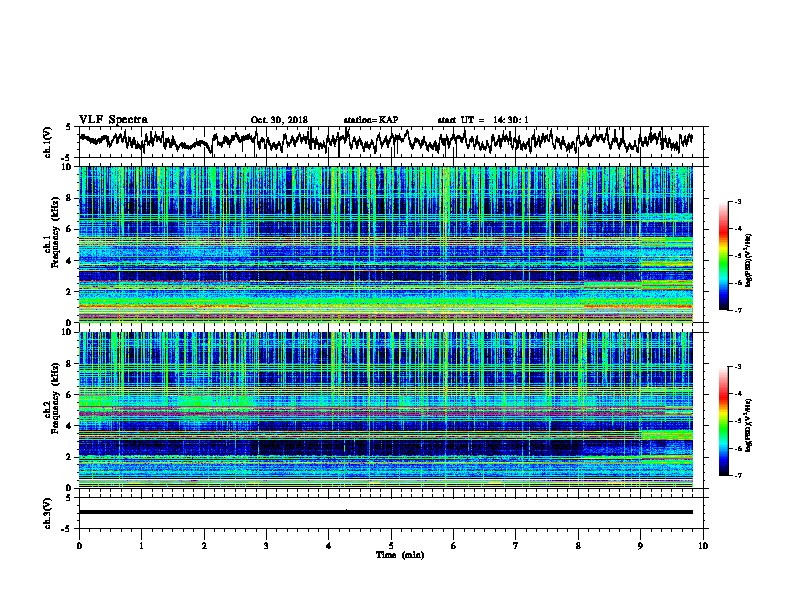Click the "-7" tick on ch.2 colorbar
This screenshot has height=612, width=792.
click(738, 475)
